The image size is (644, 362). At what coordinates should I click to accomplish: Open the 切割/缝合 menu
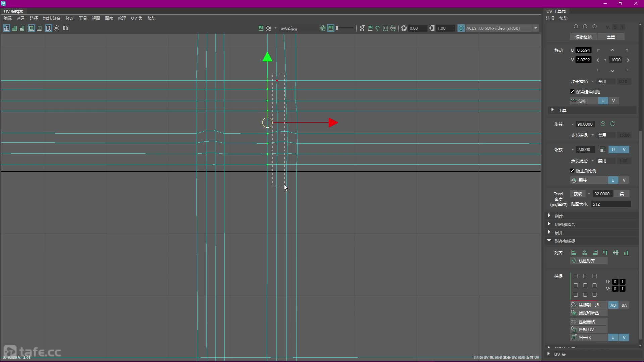tap(52, 18)
